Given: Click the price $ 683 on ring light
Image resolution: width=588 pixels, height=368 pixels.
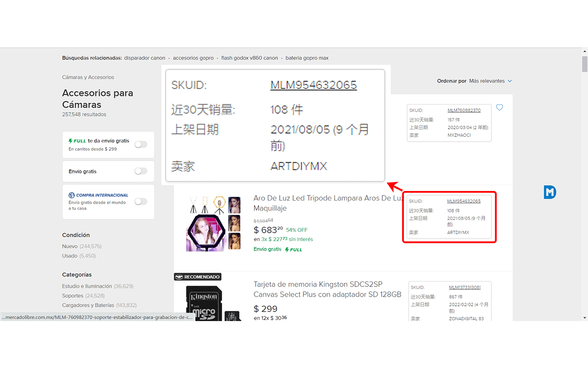Looking at the screenshot, I should coord(268,230).
